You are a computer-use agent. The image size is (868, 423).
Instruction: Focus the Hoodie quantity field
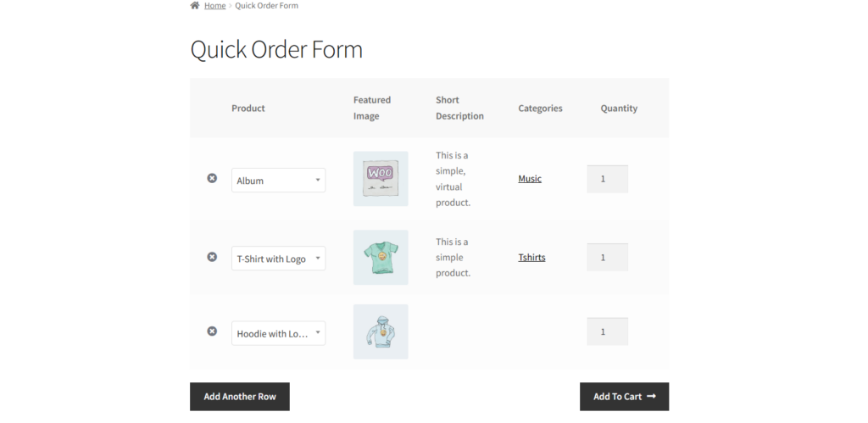click(x=607, y=331)
